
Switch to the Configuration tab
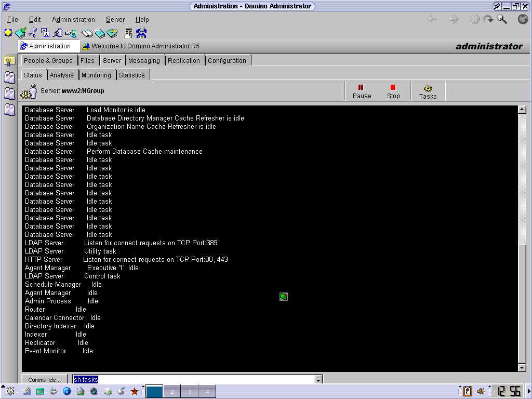[x=227, y=61]
